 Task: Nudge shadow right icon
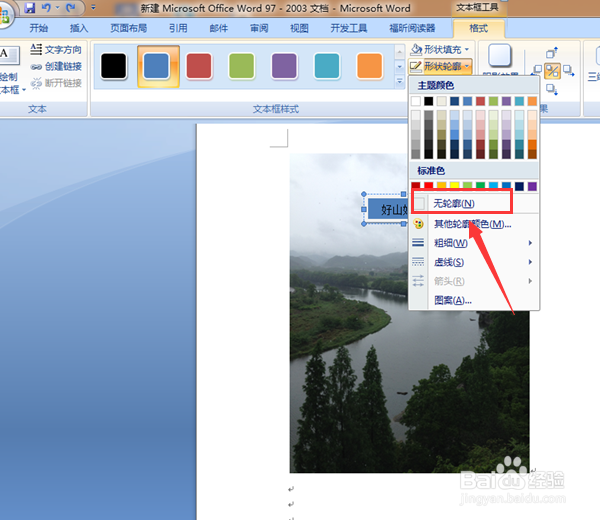569,71
